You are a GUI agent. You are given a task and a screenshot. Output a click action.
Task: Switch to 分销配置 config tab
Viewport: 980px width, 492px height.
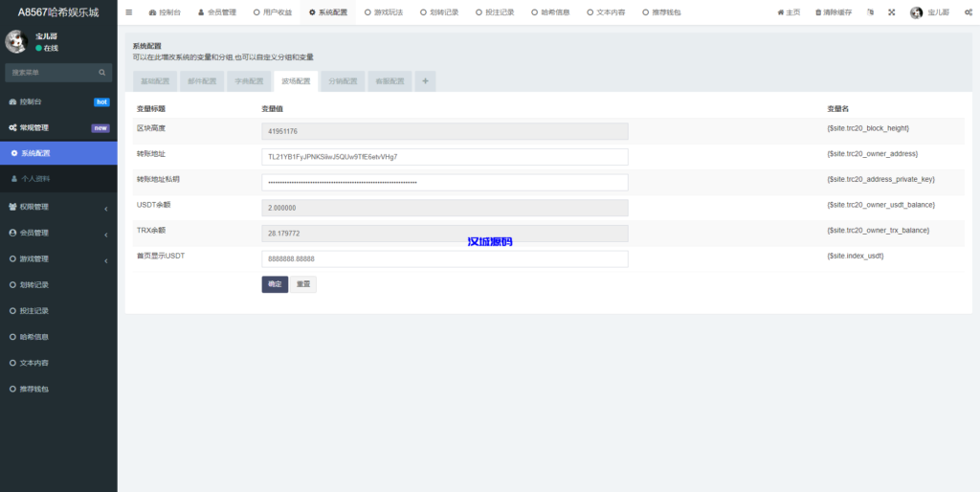(x=343, y=81)
